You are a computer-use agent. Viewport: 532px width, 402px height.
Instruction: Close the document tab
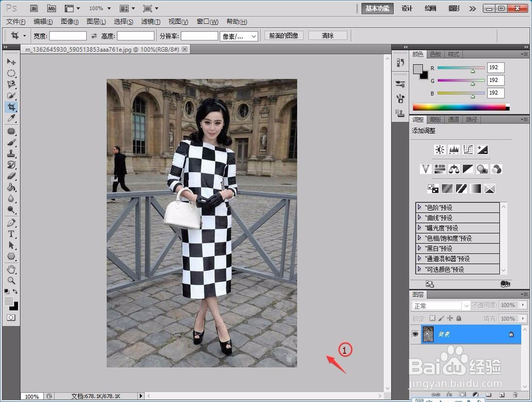185,49
